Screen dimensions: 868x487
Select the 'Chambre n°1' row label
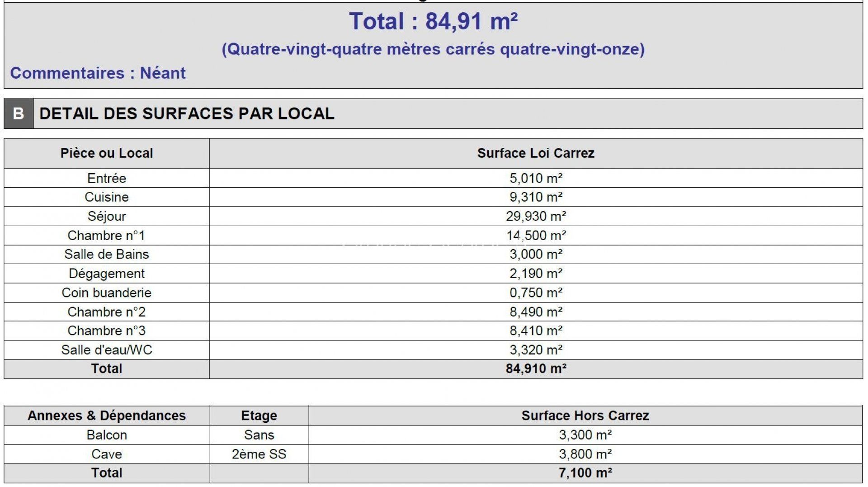[107, 236]
